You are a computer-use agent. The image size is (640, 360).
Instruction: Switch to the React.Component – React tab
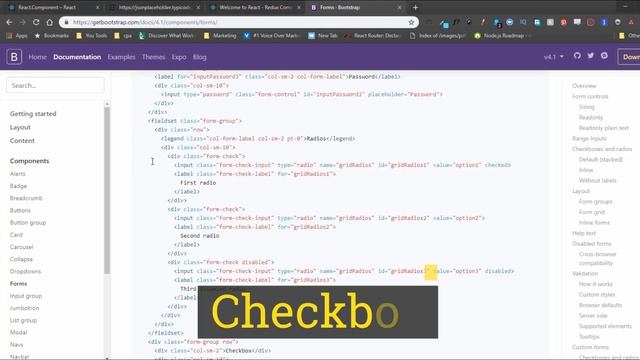click(52, 7)
